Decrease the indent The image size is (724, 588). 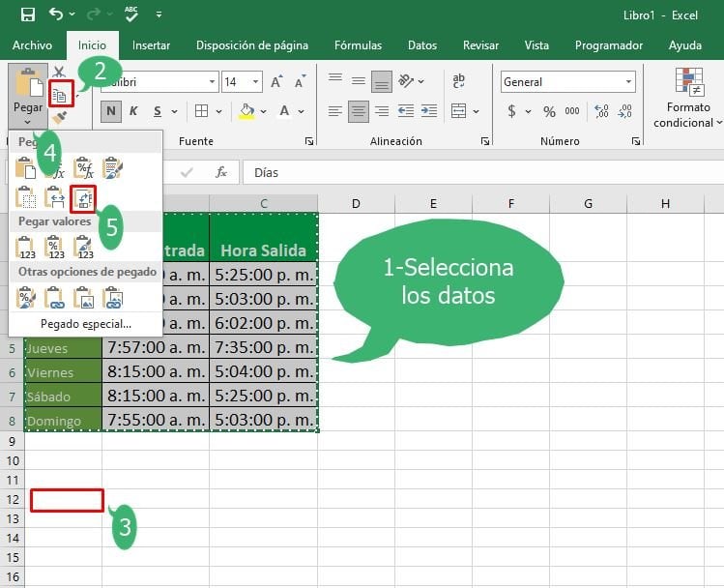click(x=405, y=111)
